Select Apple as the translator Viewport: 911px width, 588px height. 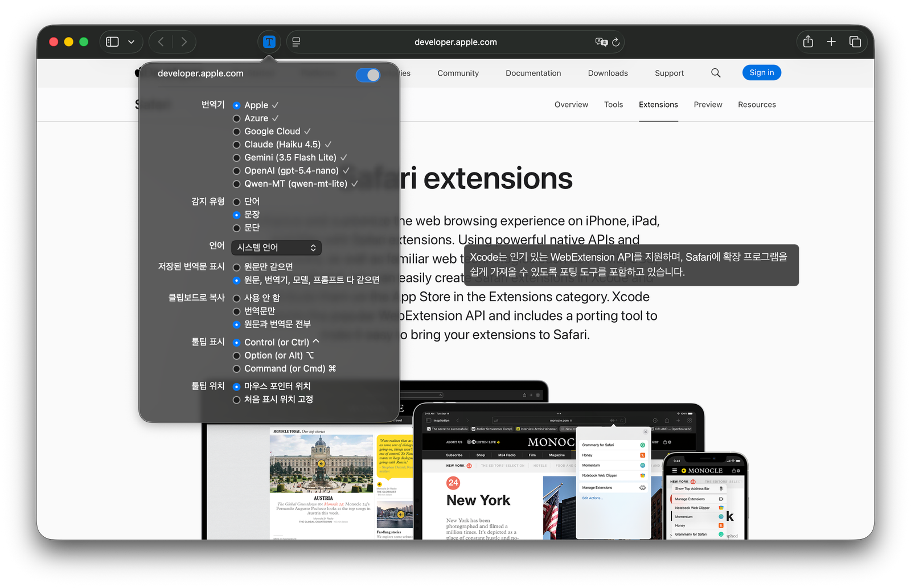[x=256, y=105]
